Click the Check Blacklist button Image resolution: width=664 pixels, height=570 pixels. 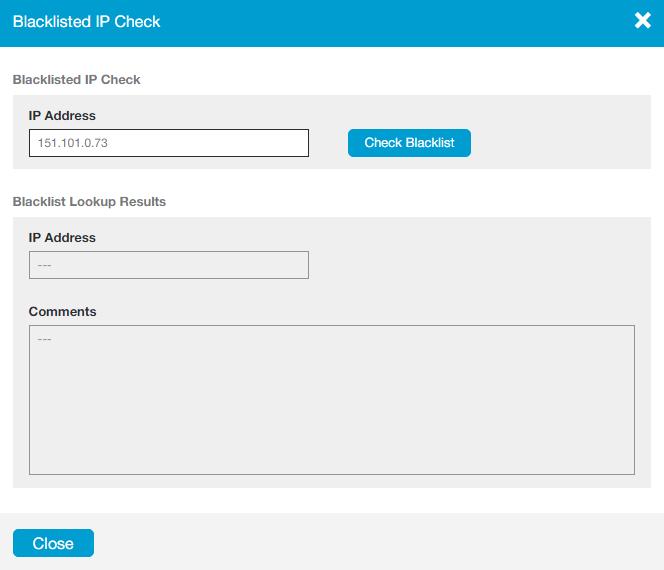[x=409, y=143]
